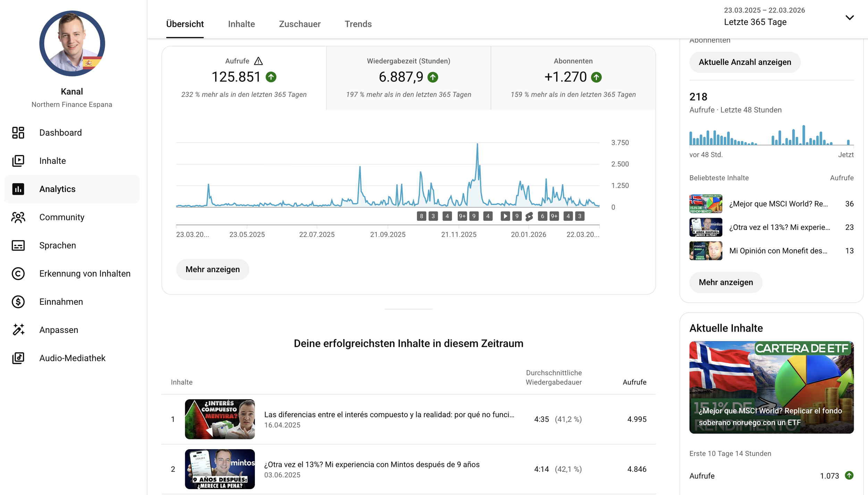The height and width of the screenshot is (495, 868).
Task: Open the Erkennung von Inhalten copyright icon
Action: (x=18, y=274)
